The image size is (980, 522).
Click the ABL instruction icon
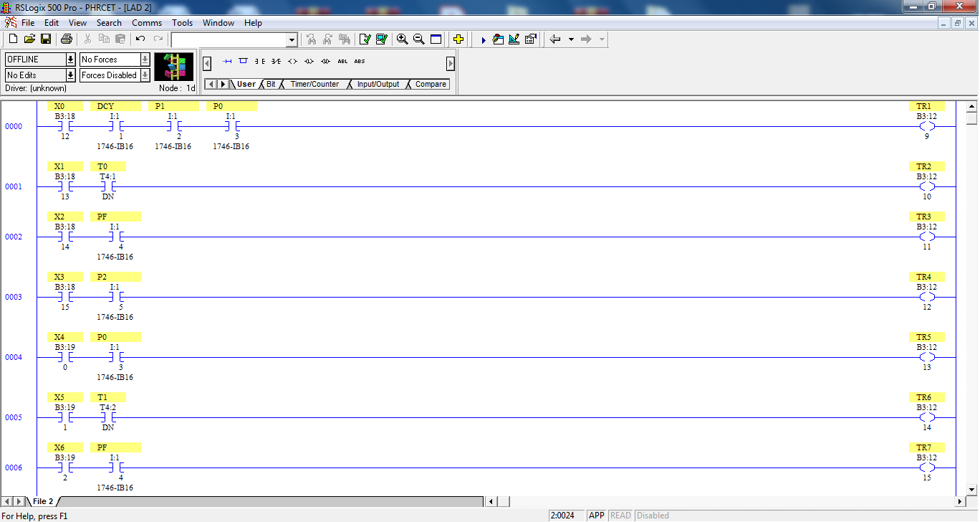point(342,61)
